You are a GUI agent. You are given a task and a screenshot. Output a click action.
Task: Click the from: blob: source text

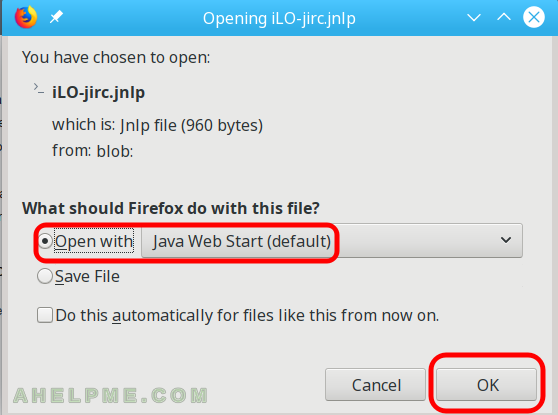pos(93,151)
